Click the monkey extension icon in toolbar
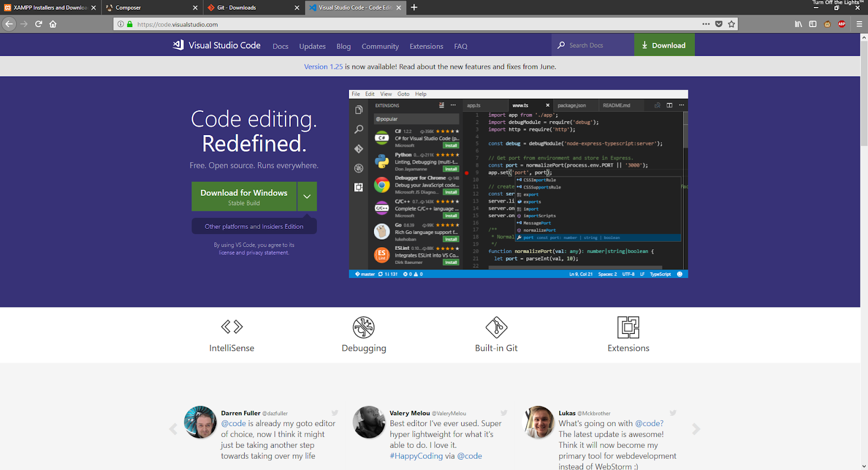868x470 pixels. (x=827, y=24)
